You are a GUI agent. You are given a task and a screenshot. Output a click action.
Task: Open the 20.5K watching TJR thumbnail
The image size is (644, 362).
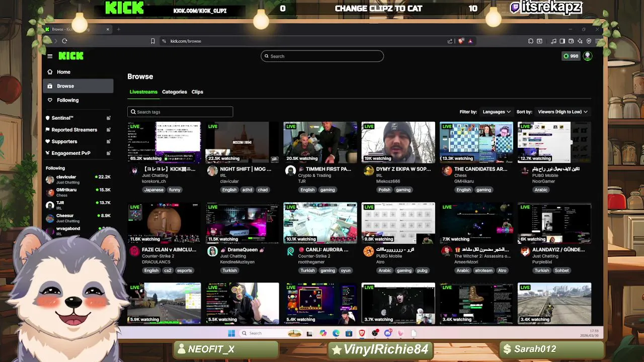coord(320,142)
